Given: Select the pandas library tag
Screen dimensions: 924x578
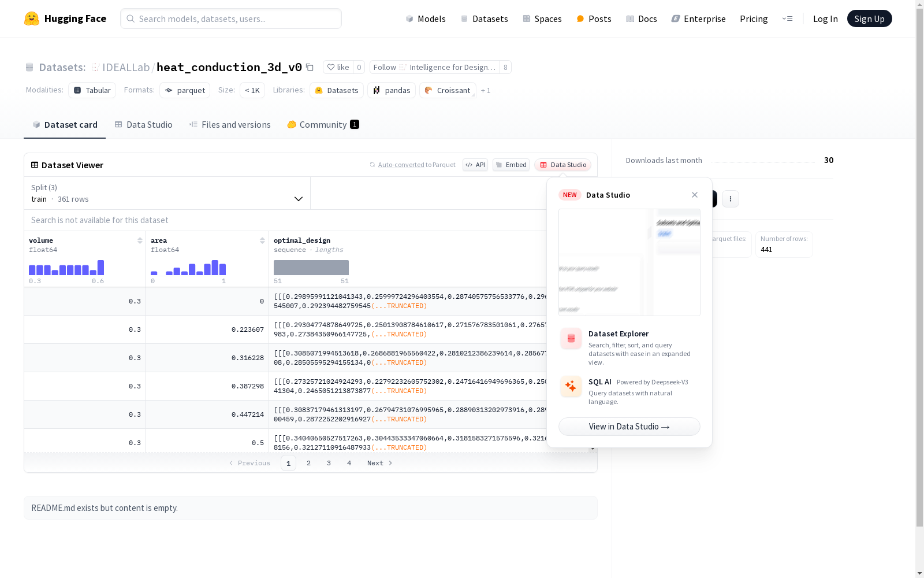Looking at the screenshot, I should pyautogui.click(x=392, y=90).
